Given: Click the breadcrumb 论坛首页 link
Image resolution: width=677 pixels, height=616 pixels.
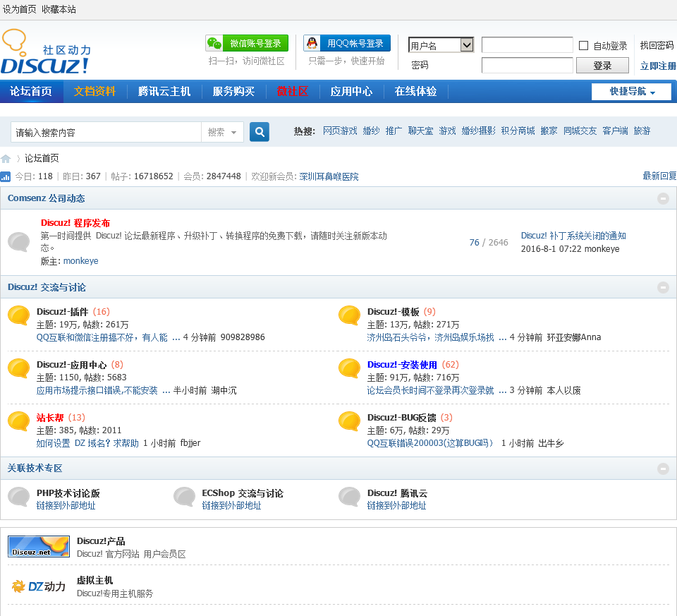Looking at the screenshot, I should [42, 158].
